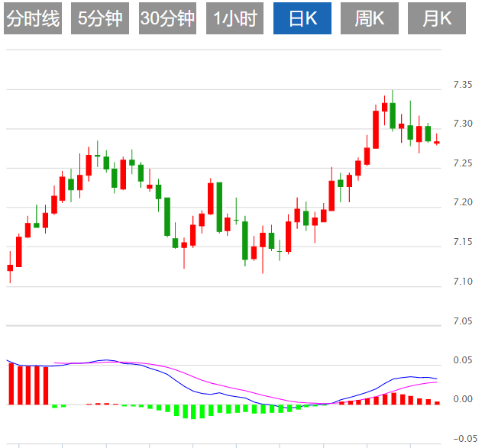Screen dimensions: 485x448
Task: Click the 0.00 MACD axis label
Action: 463,399
